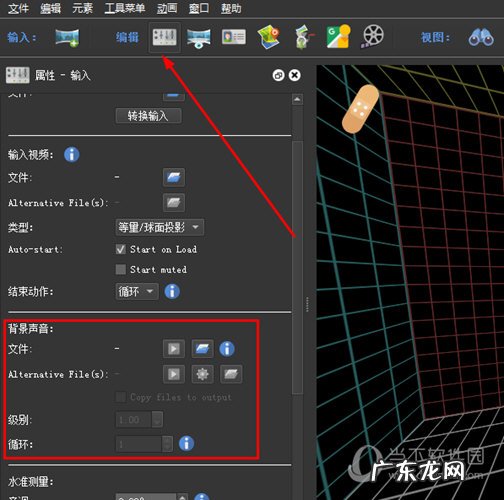Viewport: 504px width, 500px height.
Task: Click the 级别 level input field
Action: (134, 420)
